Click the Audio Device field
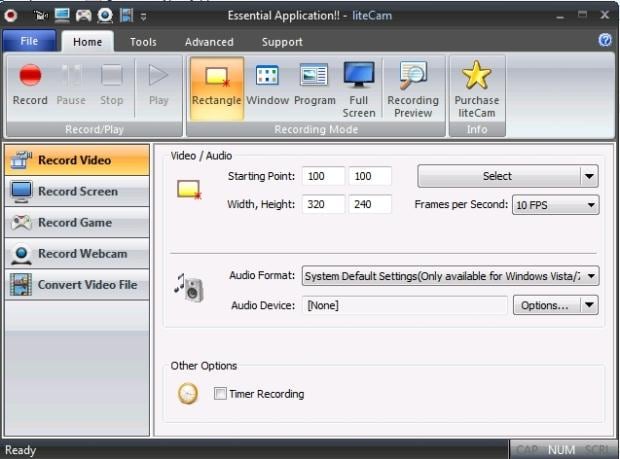Viewport: 620px width, 459px height. coord(405,305)
